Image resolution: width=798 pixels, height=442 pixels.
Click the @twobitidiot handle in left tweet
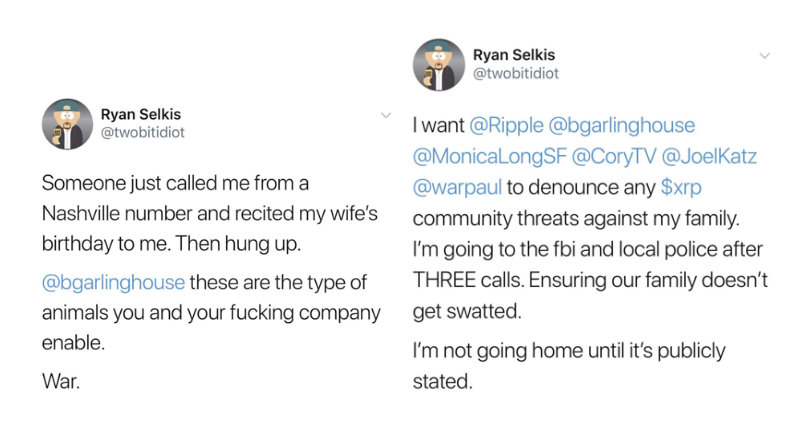pyautogui.click(x=143, y=131)
